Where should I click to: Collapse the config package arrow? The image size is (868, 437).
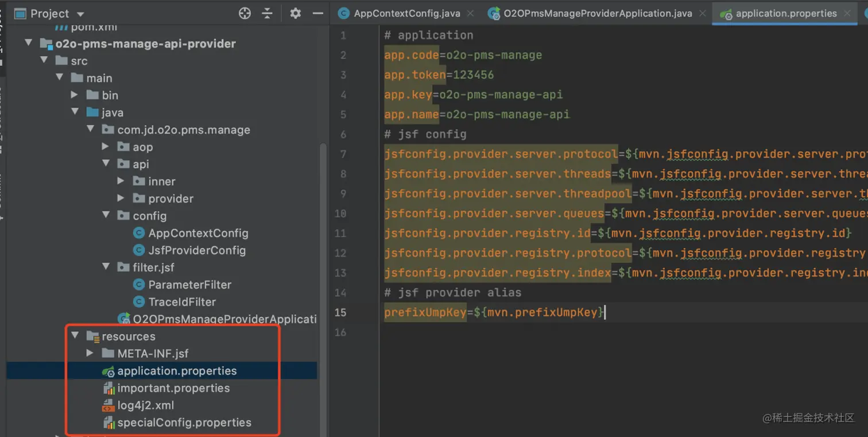pyautogui.click(x=106, y=215)
